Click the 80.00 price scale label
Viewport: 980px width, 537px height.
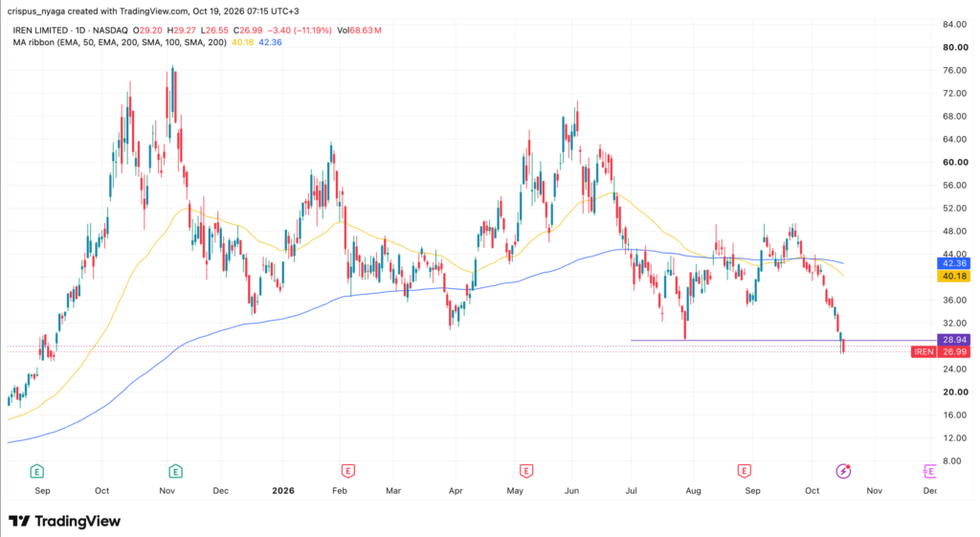pyautogui.click(x=955, y=48)
